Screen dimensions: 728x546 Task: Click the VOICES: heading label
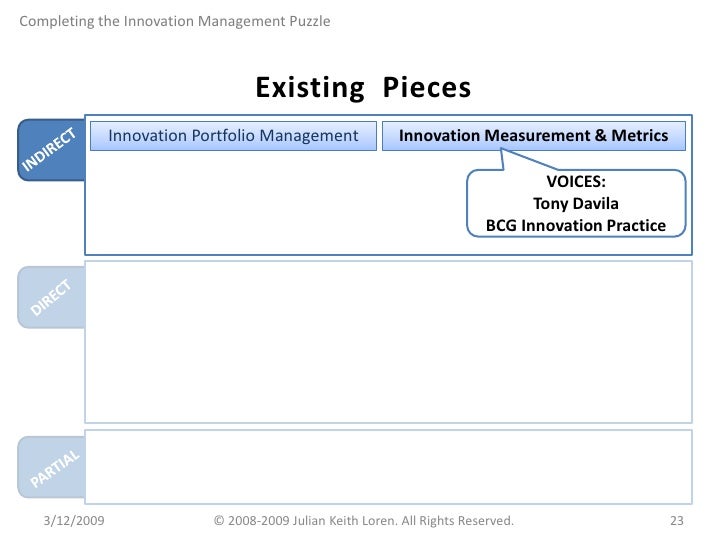(575, 183)
